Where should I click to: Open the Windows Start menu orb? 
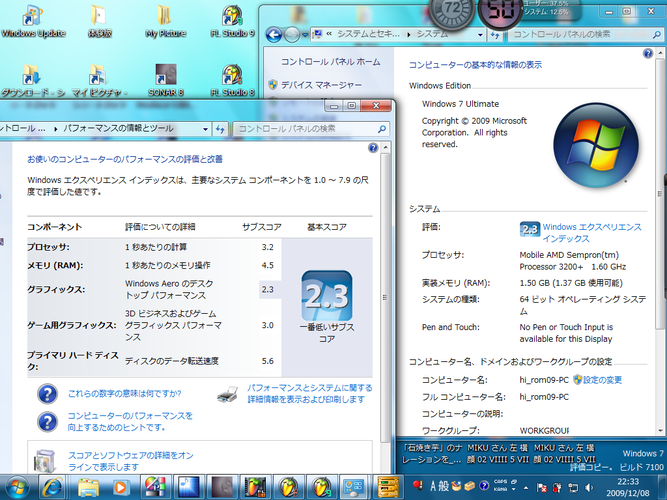point(15,487)
